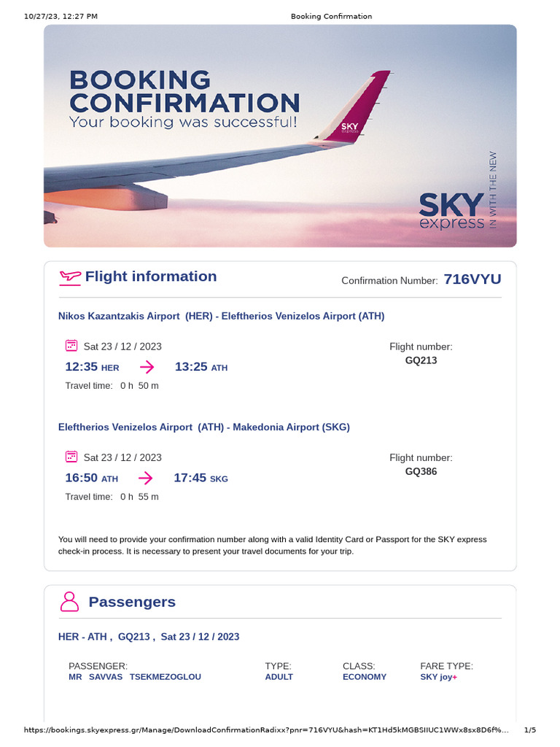Screen dimensions: 560x747
Task: Click the pink arrow between 12:35 and 13:25
Action: tap(146, 367)
